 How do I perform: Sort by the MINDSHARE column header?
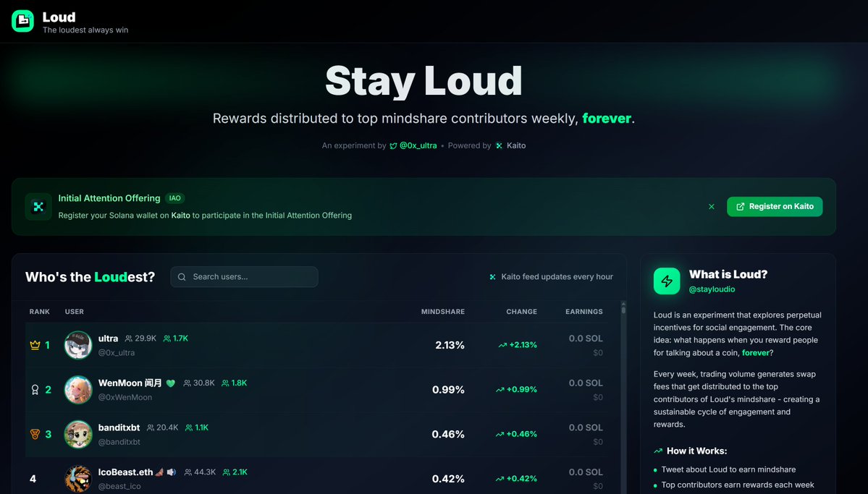tap(443, 312)
